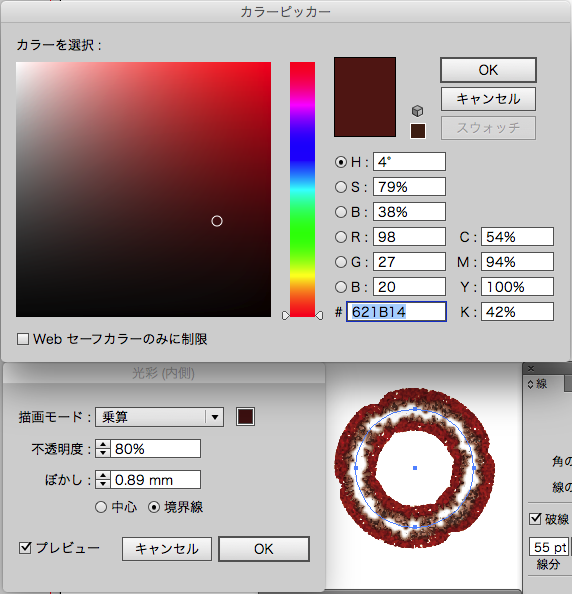Viewport: 572px width, 594px height.
Task: Open the 描画モード dropdown showing 乗算
Action: pos(159,417)
